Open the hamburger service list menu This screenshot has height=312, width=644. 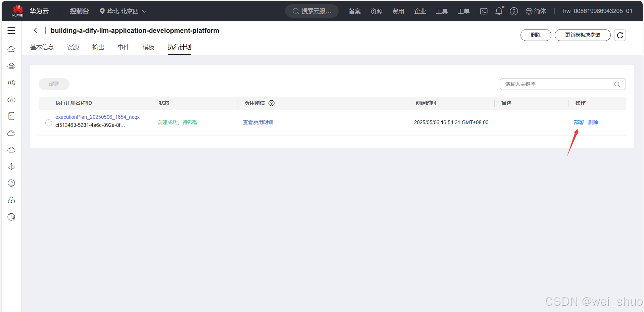11,31
